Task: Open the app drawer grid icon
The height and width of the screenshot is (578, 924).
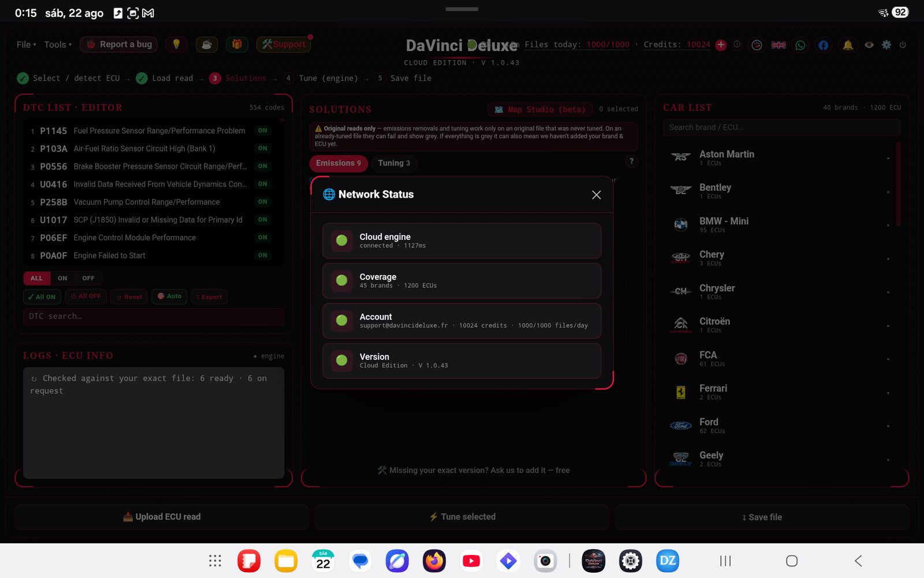Action: pos(215,561)
